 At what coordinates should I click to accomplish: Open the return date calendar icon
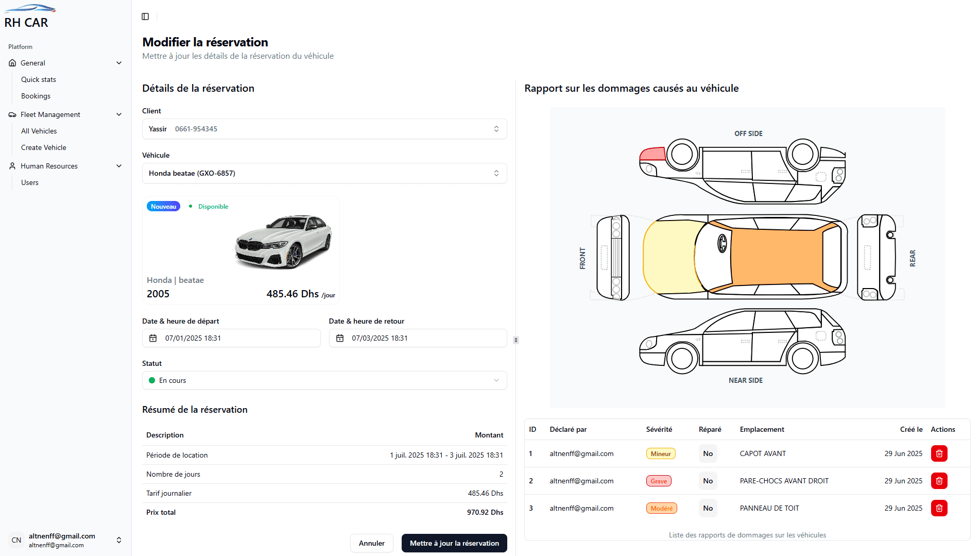[340, 338]
